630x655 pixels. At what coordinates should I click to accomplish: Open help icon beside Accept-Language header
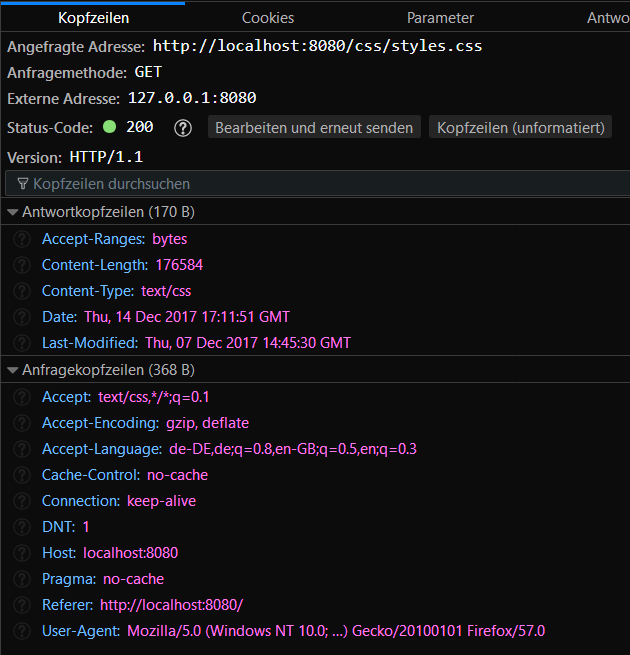[x=22, y=449]
